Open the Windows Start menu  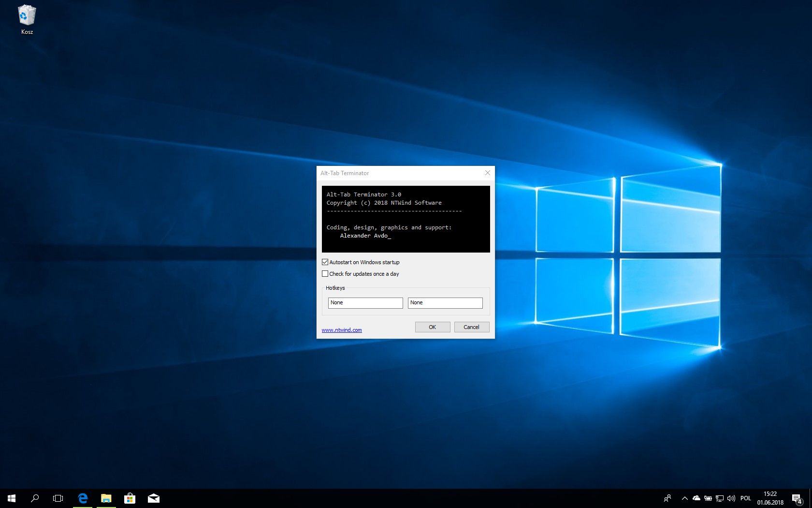[x=12, y=498]
